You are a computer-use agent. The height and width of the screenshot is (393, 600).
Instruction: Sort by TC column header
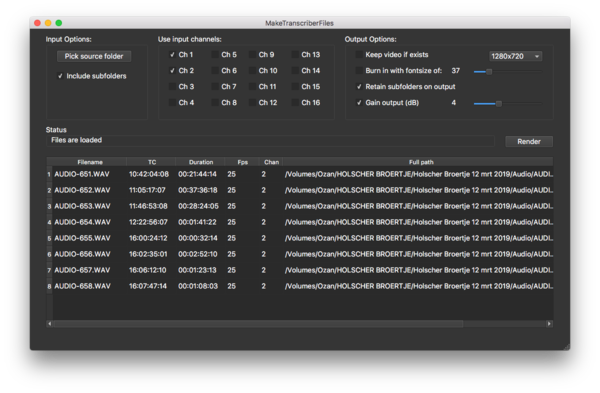click(152, 162)
